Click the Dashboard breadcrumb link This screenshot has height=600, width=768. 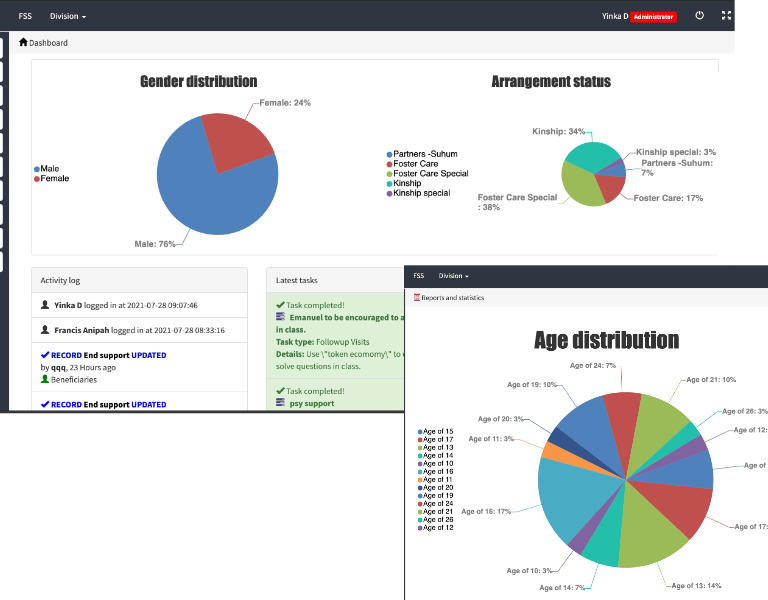point(48,43)
